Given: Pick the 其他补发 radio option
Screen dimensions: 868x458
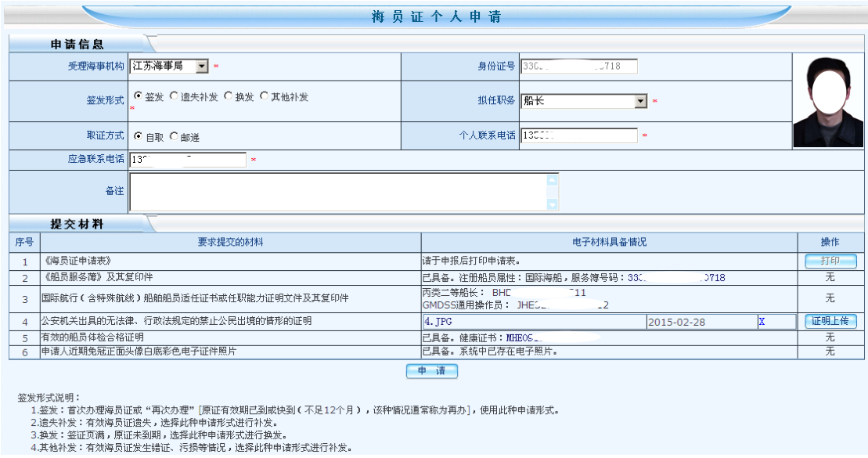Looking at the screenshot, I should pyautogui.click(x=265, y=96).
